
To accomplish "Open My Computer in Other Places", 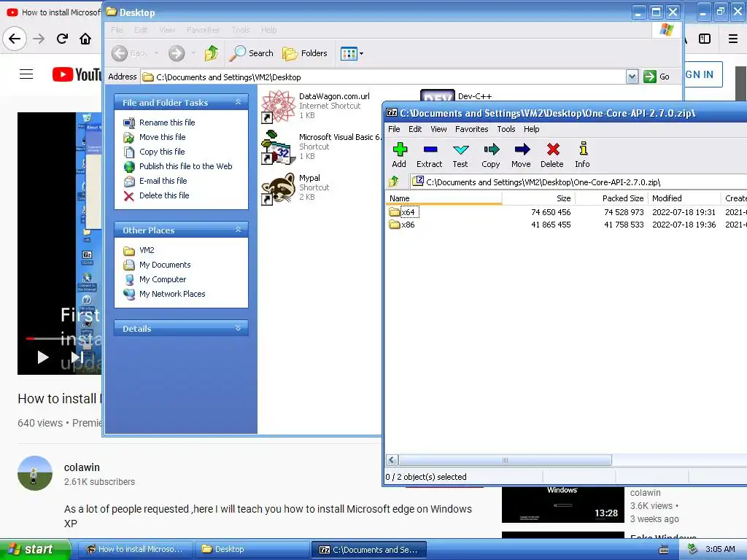I will coord(155,279).
